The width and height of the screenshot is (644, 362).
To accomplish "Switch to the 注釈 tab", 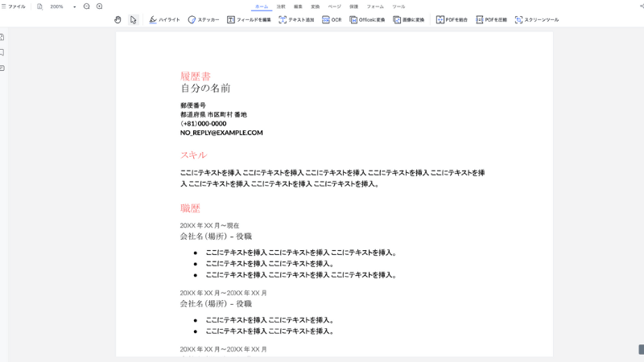I will click(x=281, y=6).
